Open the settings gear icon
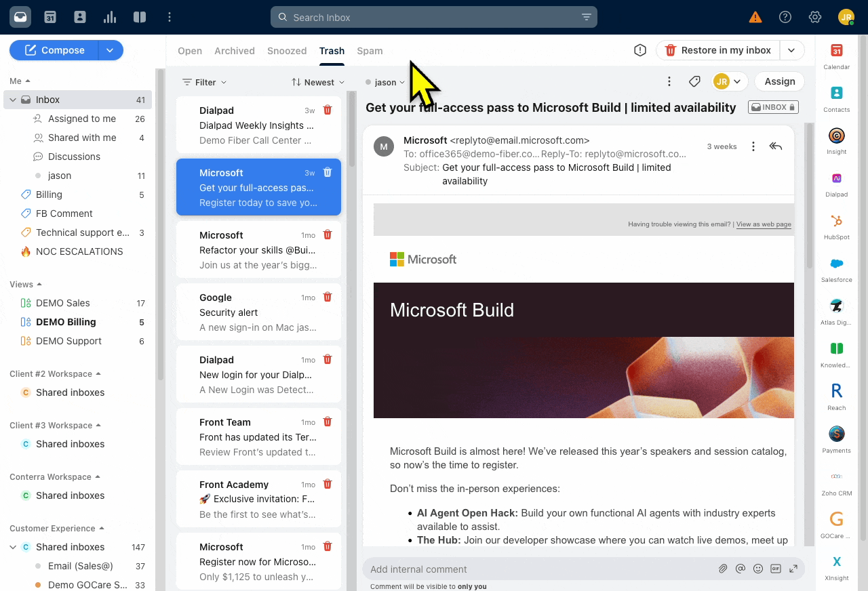This screenshot has height=591, width=868. point(815,17)
